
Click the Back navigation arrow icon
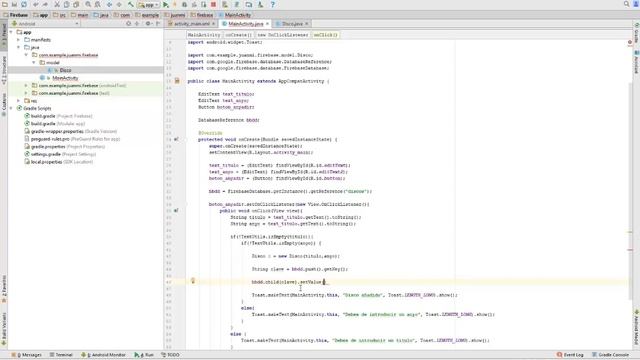(109, 4)
